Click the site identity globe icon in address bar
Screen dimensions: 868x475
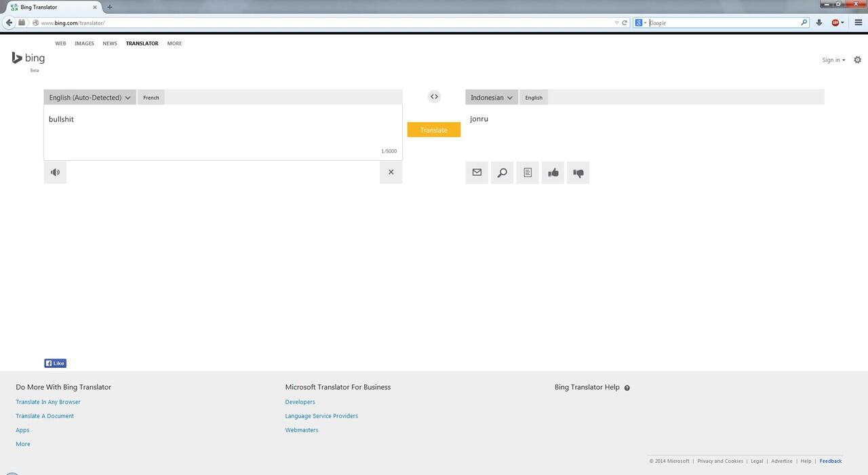tap(35, 22)
